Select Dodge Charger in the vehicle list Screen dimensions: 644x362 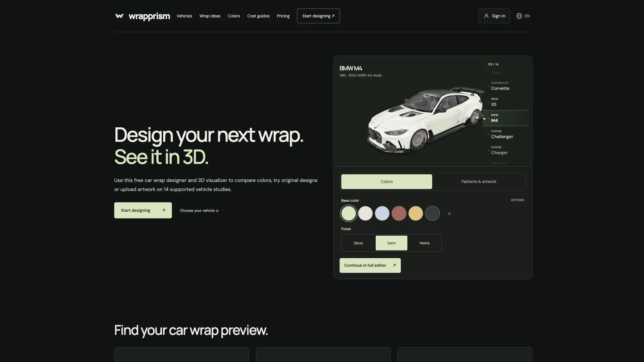click(x=506, y=150)
